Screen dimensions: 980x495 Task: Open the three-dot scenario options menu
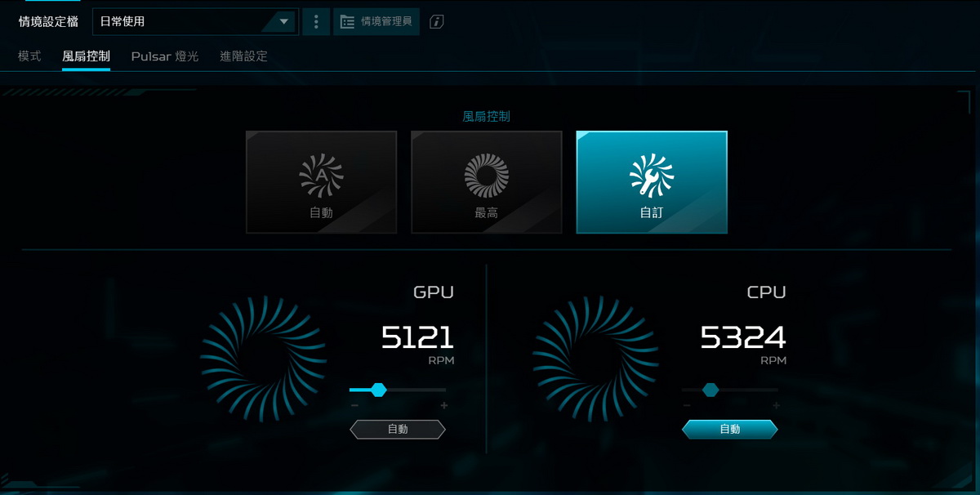316,22
